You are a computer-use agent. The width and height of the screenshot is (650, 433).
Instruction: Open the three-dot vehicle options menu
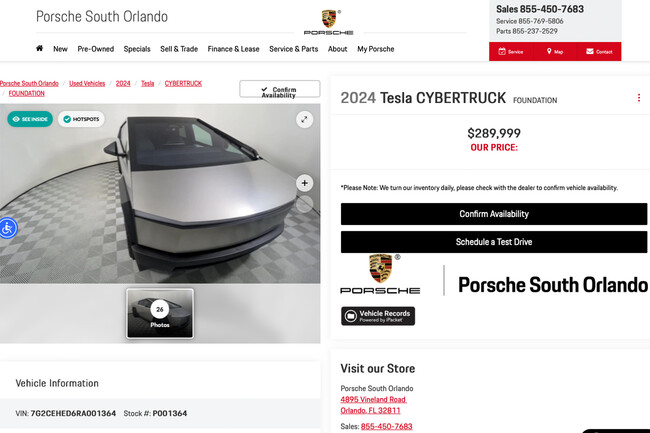tap(639, 98)
